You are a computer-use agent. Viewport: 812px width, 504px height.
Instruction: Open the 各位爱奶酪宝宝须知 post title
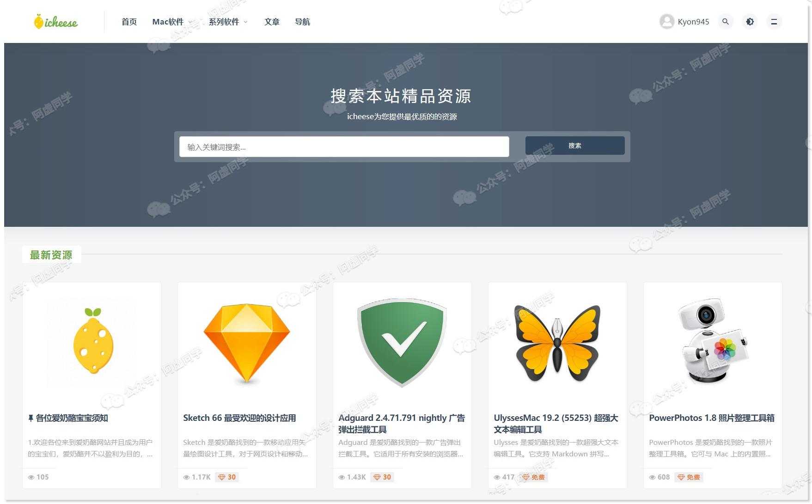[x=72, y=418]
